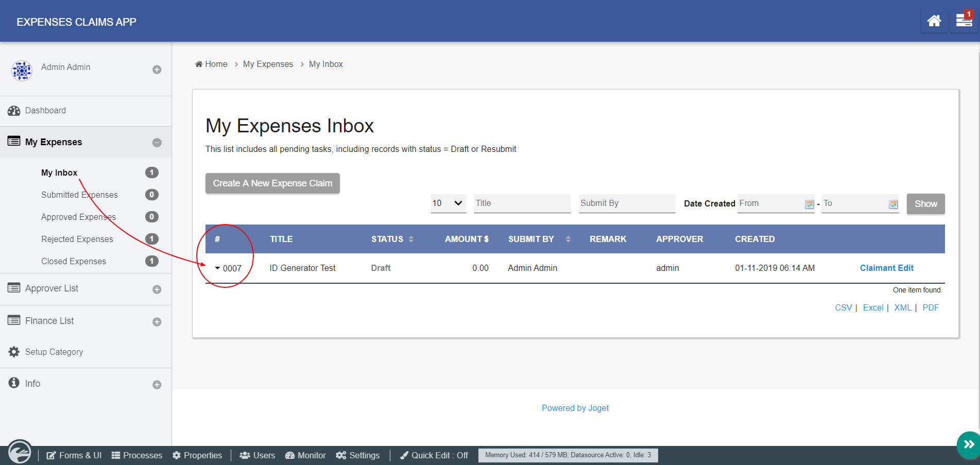Open Forms & UI in admin bar
Image resolution: width=980 pixels, height=465 pixels.
pyautogui.click(x=74, y=455)
